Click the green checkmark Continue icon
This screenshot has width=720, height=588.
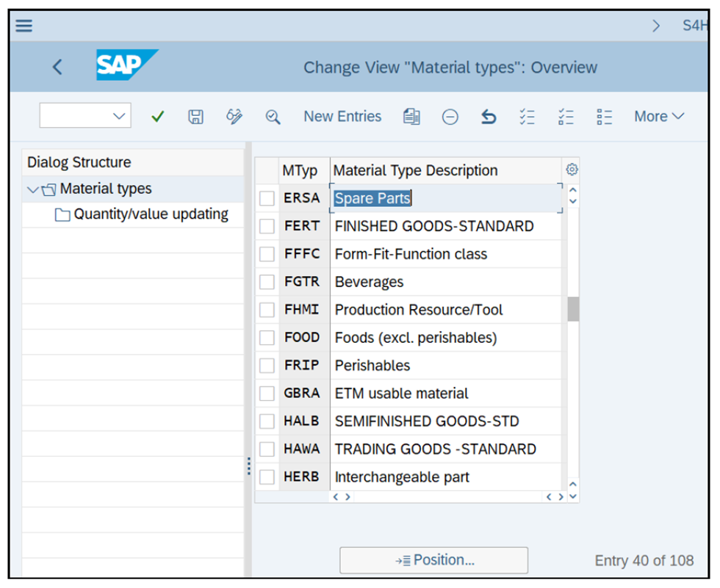pos(157,116)
